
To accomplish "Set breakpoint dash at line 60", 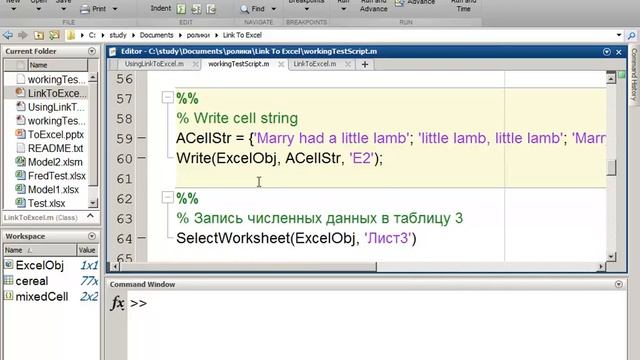I will point(142,158).
